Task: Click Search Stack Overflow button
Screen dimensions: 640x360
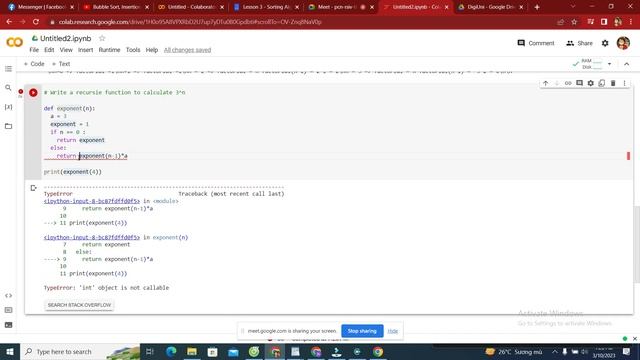Action: pyautogui.click(x=79, y=305)
